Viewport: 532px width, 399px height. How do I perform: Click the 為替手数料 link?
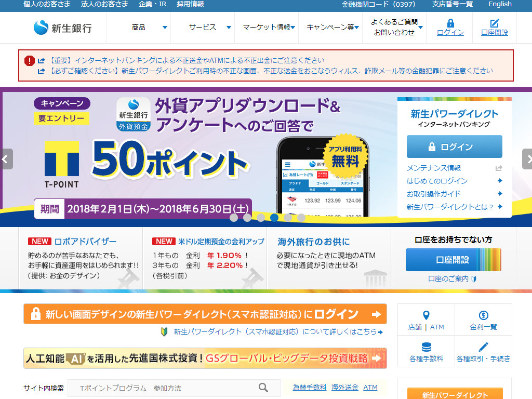point(309,388)
